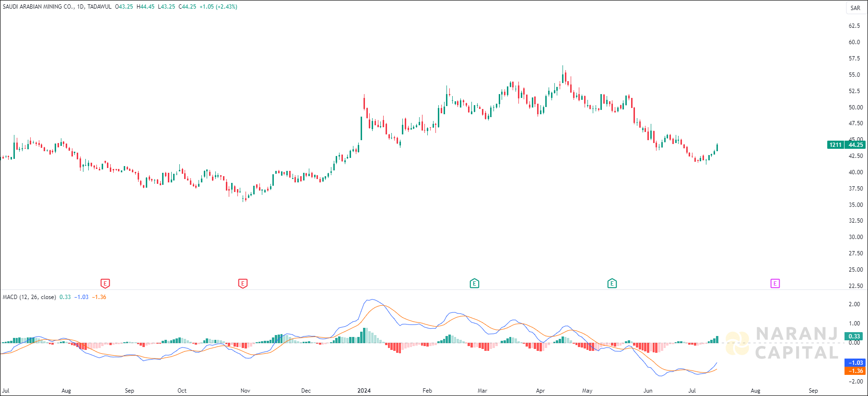This screenshot has height=396, width=868.
Task: Click the Saudi Arabian Mining Co. symbol title
Action: (38, 7)
